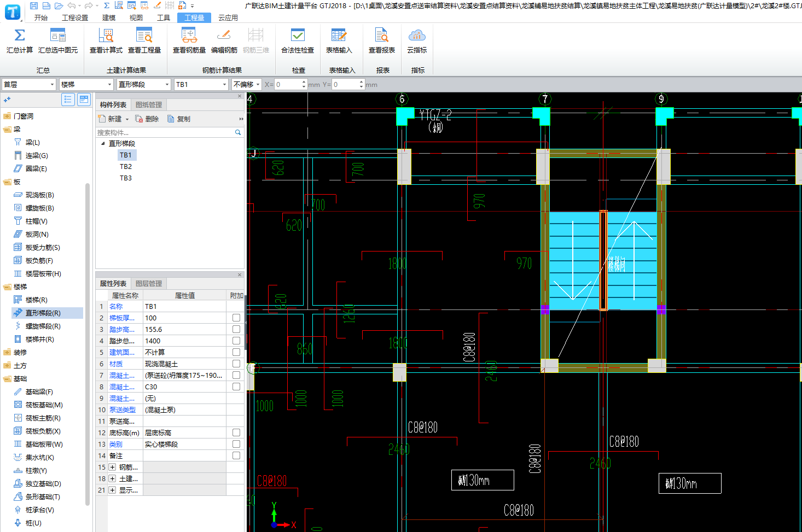Click the 查看工程量 icon
Image resolution: width=802 pixels, height=532 pixels.
click(x=144, y=36)
